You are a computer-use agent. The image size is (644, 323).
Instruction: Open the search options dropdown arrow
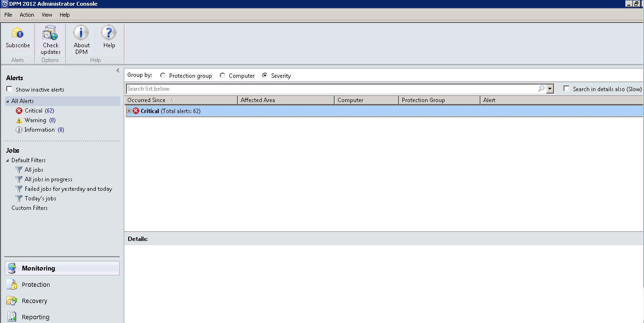[550, 89]
